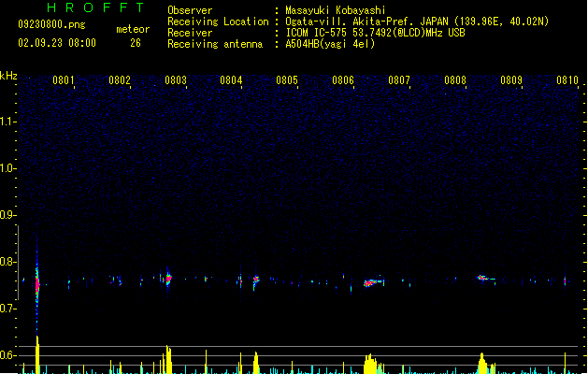
Task: Click the meteor echo streak after 0808
Action: pos(485,279)
